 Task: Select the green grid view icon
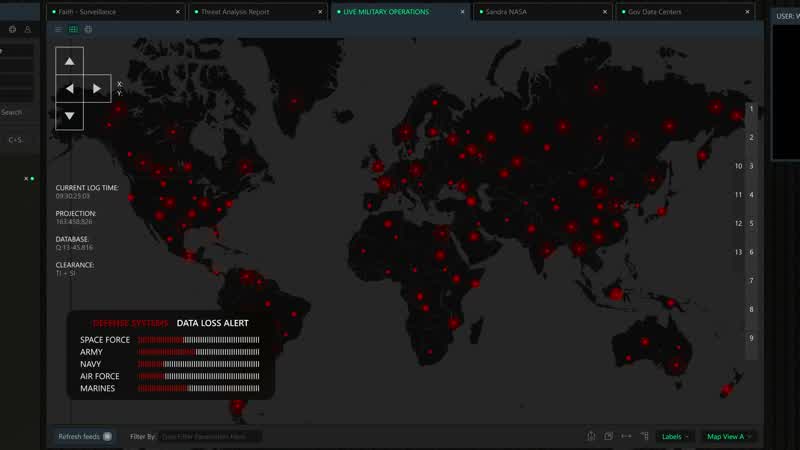coord(73,30)
